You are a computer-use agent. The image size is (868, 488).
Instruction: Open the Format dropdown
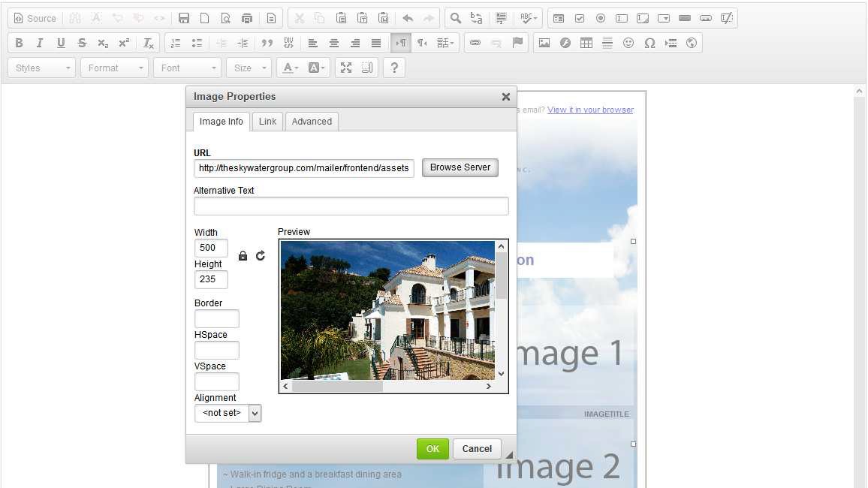(115, 68)
